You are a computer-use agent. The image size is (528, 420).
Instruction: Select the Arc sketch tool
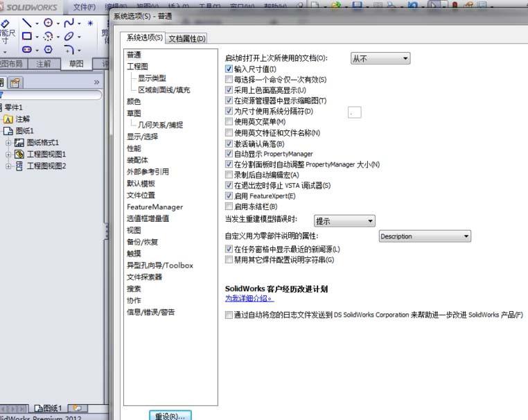point(48,36)
